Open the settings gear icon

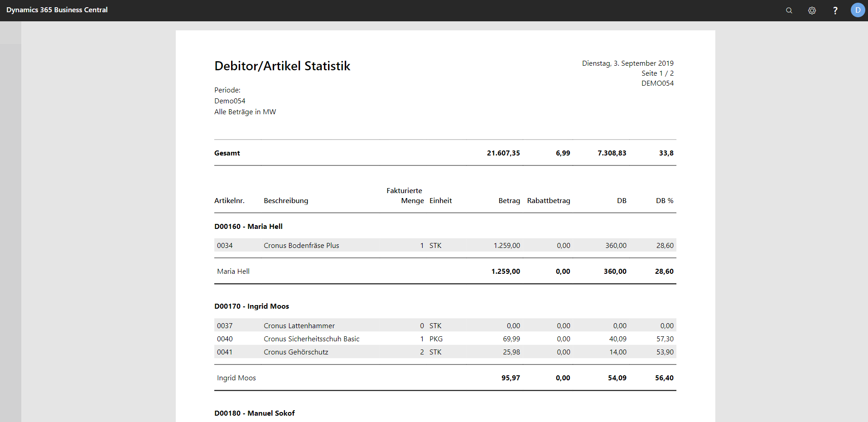tap(812, 10)
